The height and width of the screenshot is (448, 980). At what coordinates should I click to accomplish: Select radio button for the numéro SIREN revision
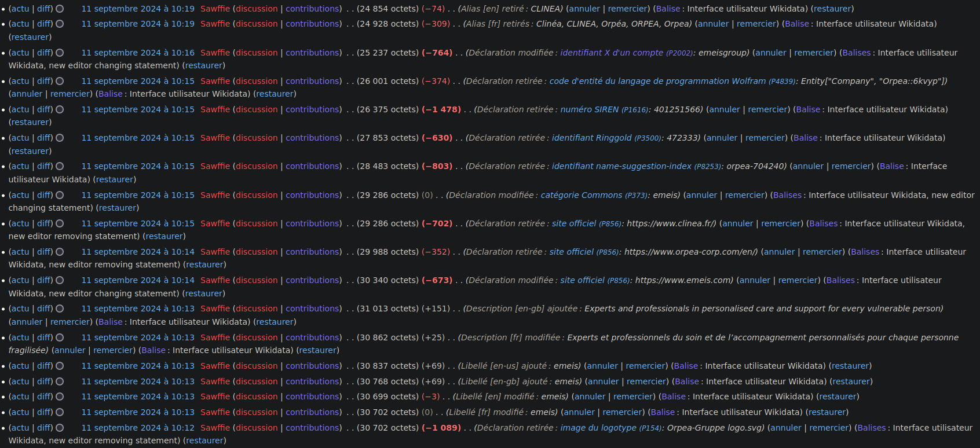[60, 109]
